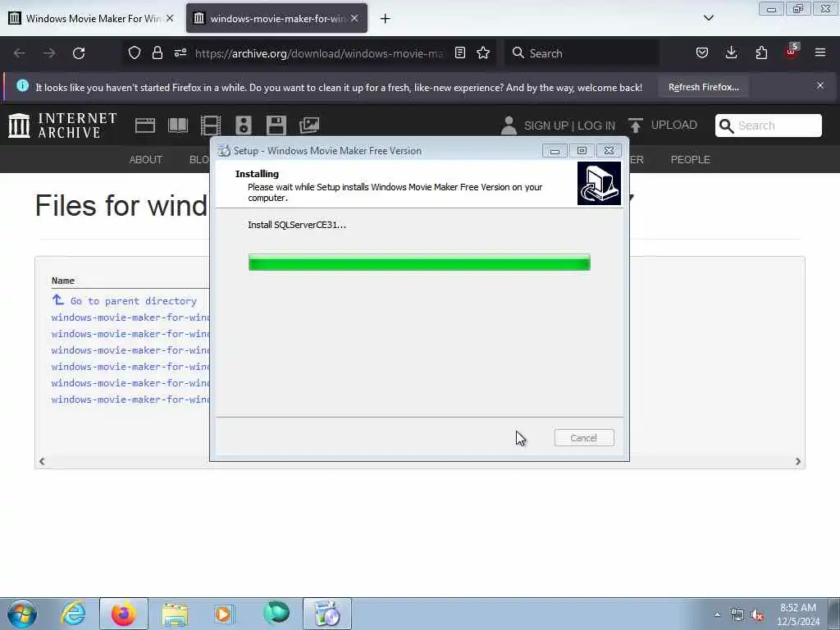Click the archive.org address bar URL
Screen dimensions: 840x630
tap(319, 53)
